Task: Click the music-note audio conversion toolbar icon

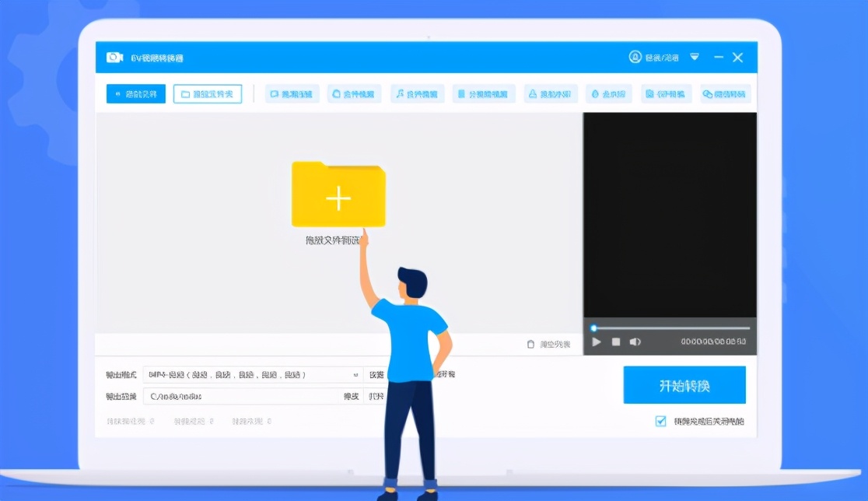Action: click(416, 93)
